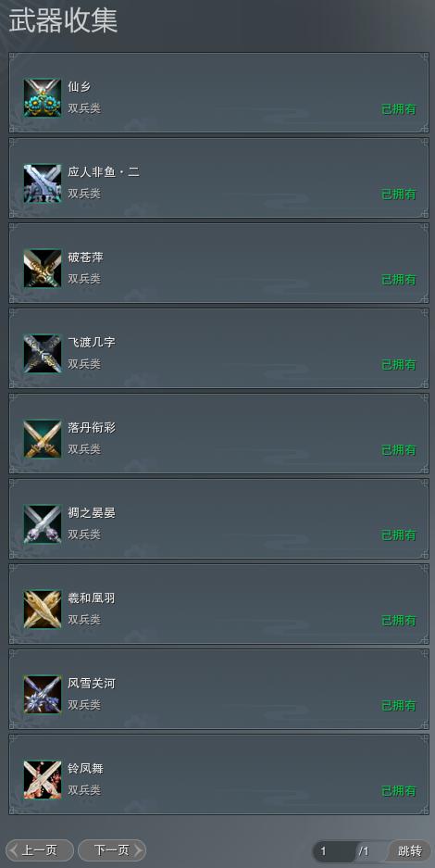The height and width of the screenshot is (868, 435).
Task: Select the 落丹衔彩 golden weapon icon
Action: coord(43,439)
